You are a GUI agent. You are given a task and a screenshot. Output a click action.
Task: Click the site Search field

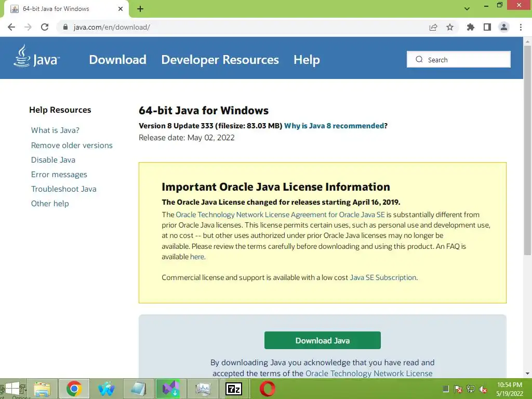tap(459, 59)
